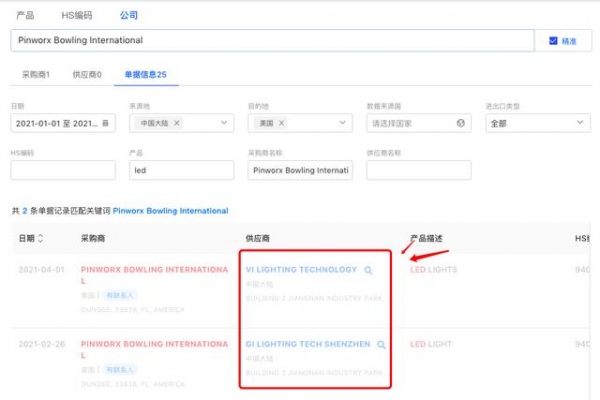600x400 pixels.
Task: Click 有联系人 tag in first record
Action: (x=118, y=295)
